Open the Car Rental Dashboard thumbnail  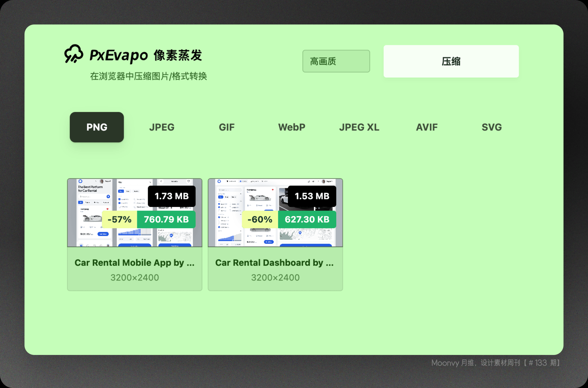tap(275, 213)
